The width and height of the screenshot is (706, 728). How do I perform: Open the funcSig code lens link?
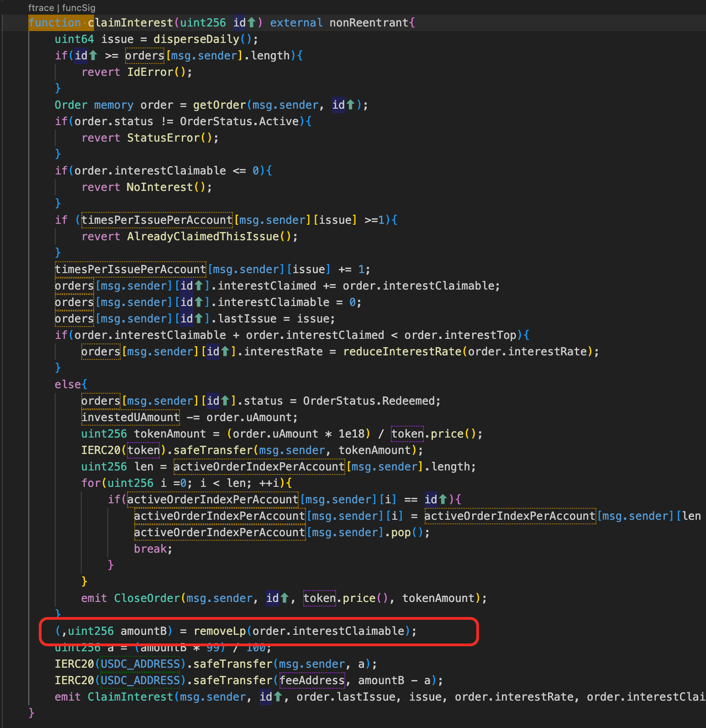[79, 8]
